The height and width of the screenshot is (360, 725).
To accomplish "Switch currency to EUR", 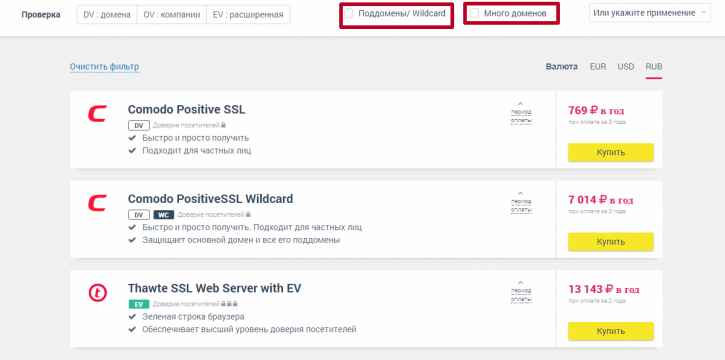I will (x=598, y=67).
